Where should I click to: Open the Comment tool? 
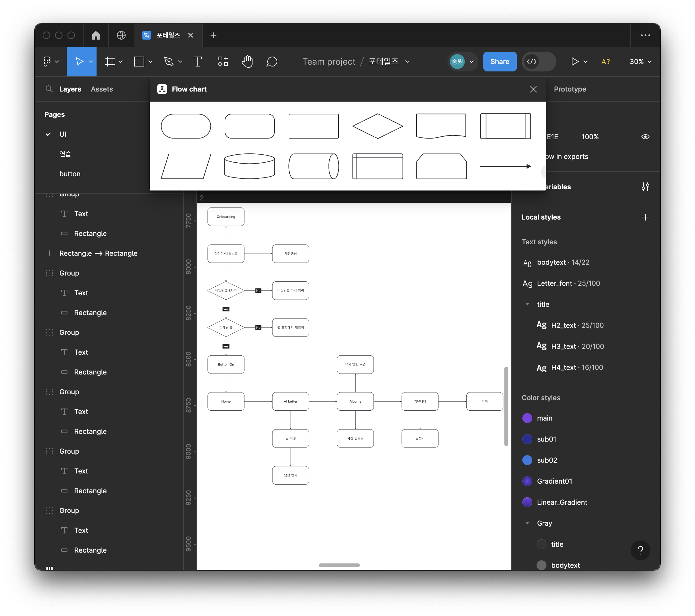pyautogui.click(x=272, y=62)
